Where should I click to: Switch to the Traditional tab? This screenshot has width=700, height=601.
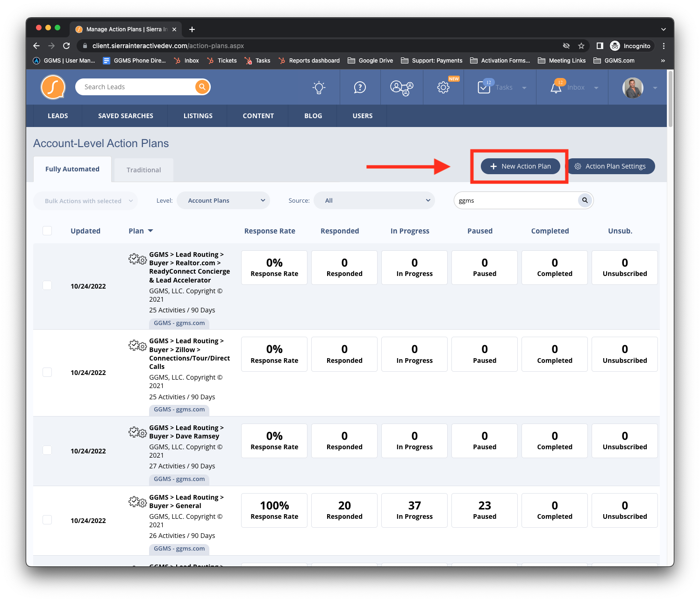144,170
